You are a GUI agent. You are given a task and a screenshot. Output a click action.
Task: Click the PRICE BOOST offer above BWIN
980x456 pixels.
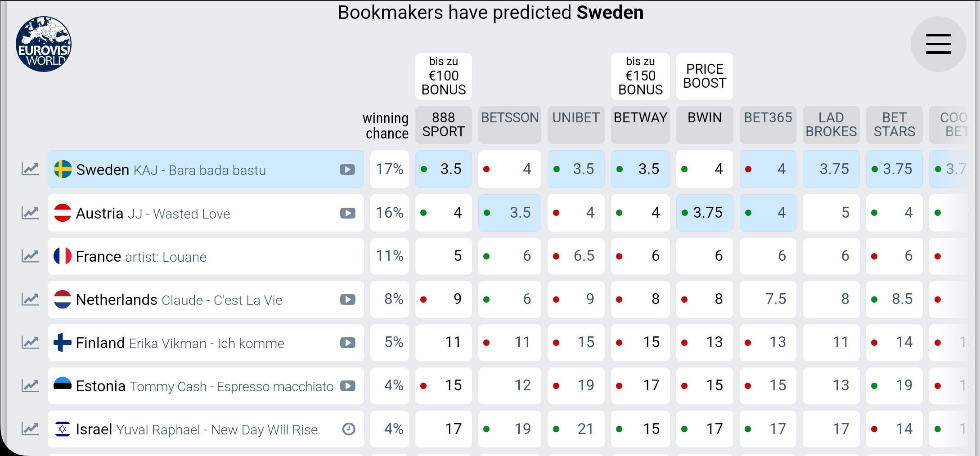pyautogui.click(x=705, y=76)
